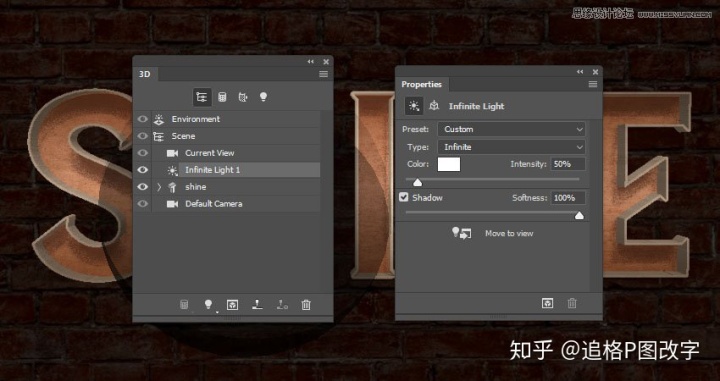Click the Intensity value field
The width and height of the screenshot is (720, 381).
point(568,164)
